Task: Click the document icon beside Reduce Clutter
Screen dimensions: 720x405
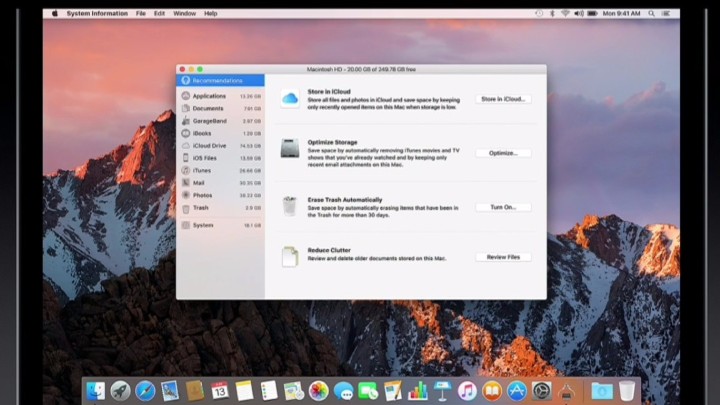Action: tap(290, 257)
